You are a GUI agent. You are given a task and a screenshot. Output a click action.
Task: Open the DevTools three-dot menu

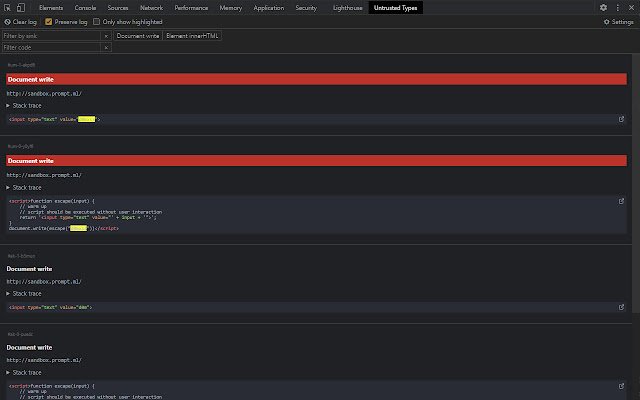(x=618, y=8)
